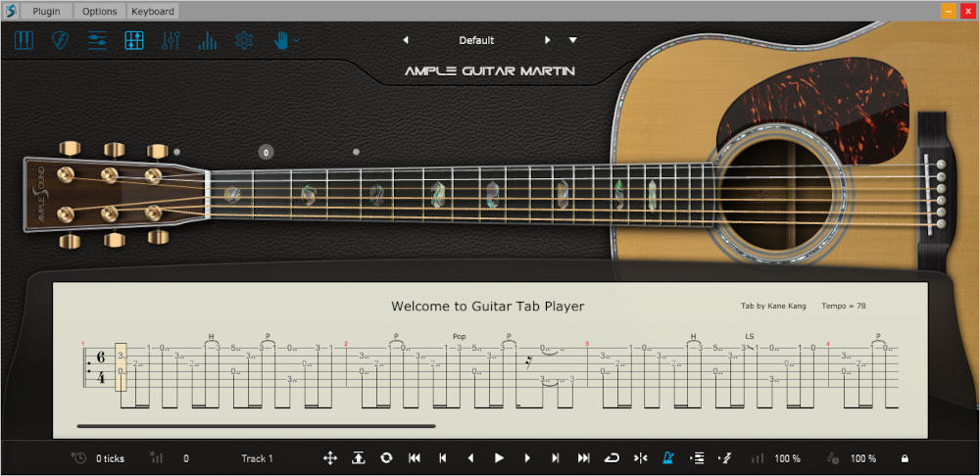Click the circular refresh icon
980x476 pixels.
386,458
